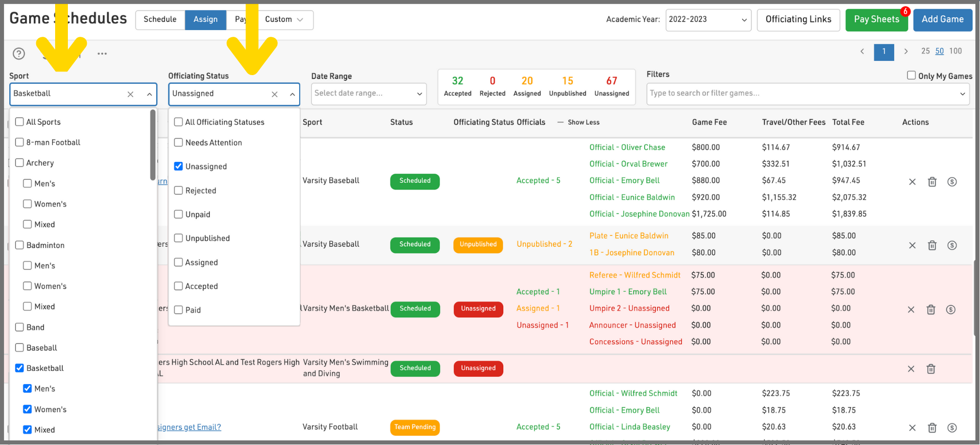Click the Add Game button
Screen dimensions: 980x445
click(x=942, y=20)
